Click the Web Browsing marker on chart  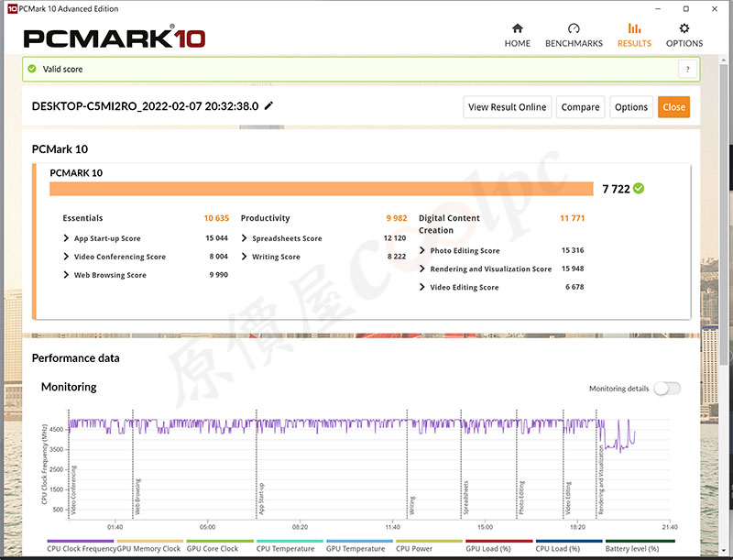pos(137,497)
